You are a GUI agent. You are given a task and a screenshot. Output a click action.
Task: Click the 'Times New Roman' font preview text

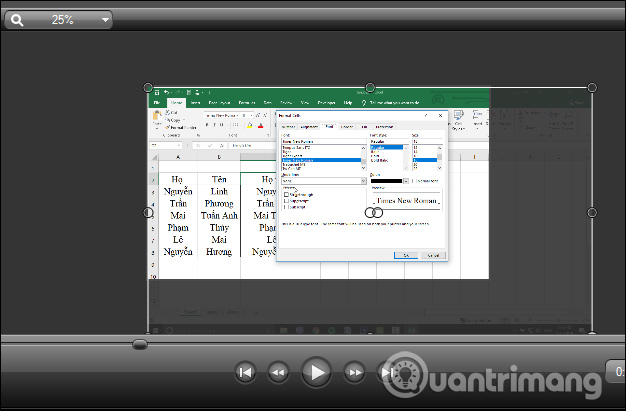click(x=406, y=201)
